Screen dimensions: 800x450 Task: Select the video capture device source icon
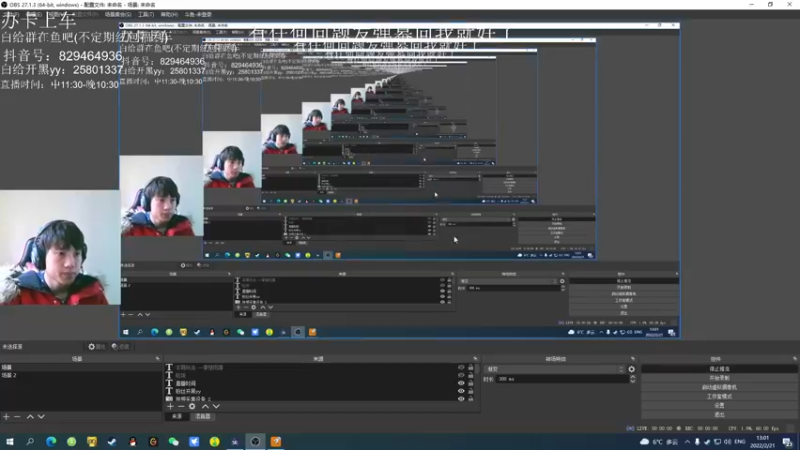(169, 399)
